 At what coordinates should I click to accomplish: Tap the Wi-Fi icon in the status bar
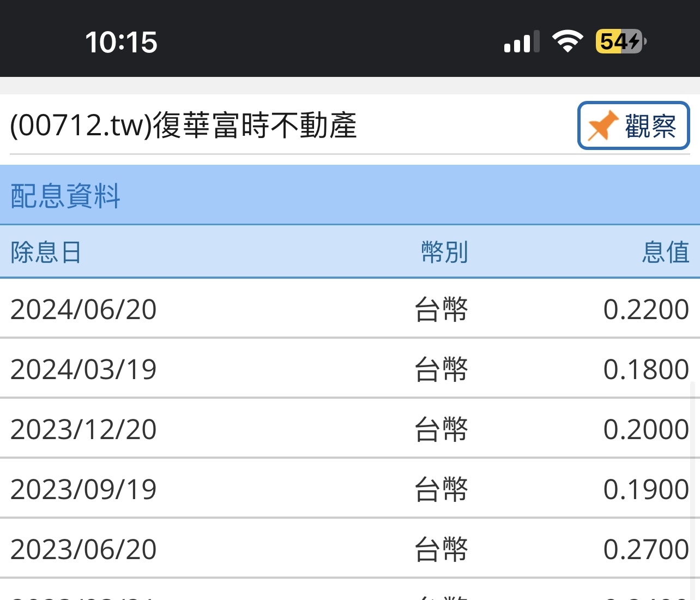pyautogui.click(x=569, y=41)
